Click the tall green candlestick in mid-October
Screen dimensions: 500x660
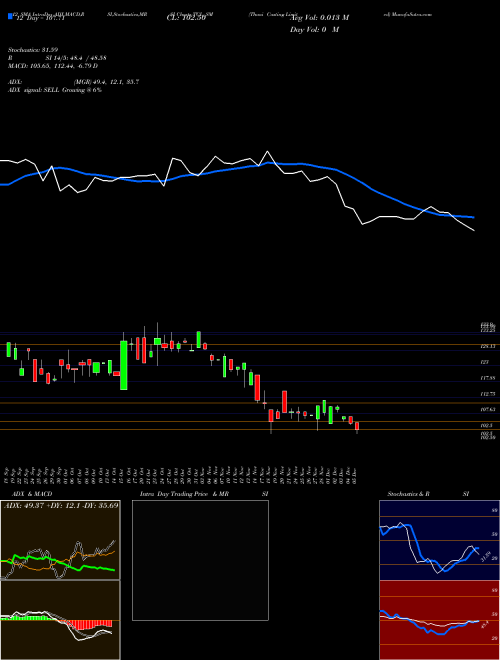[x=124, y=365]
